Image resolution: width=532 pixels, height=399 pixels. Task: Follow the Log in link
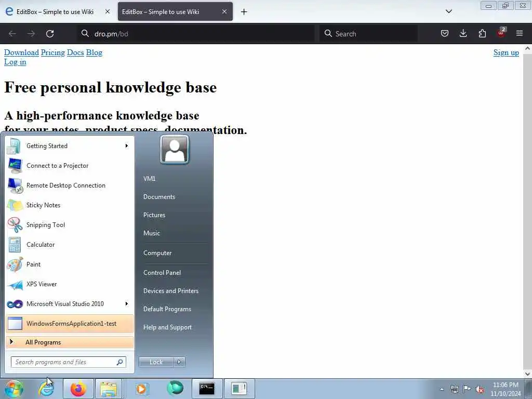[15, 62]
